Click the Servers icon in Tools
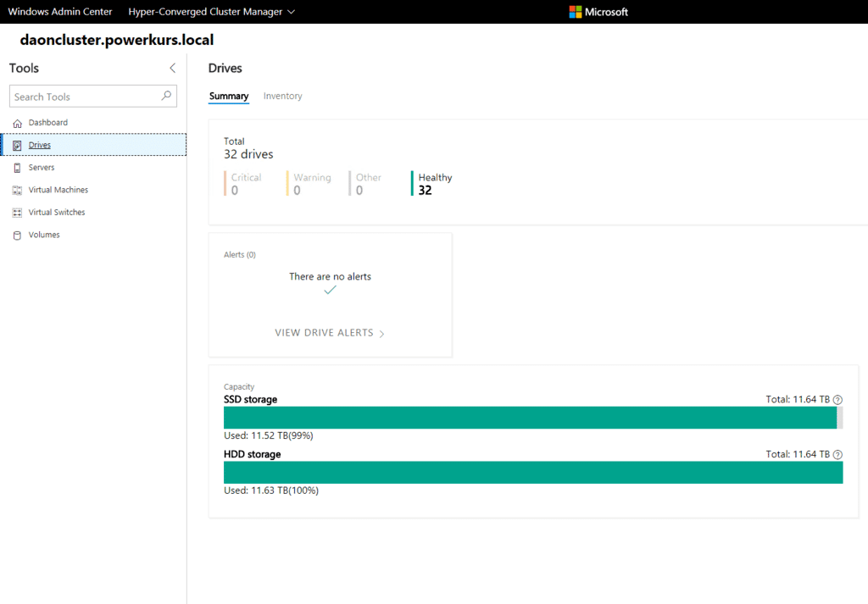This screenshot has width=868, height=604. pyautogui.click(x=17, y=168)
